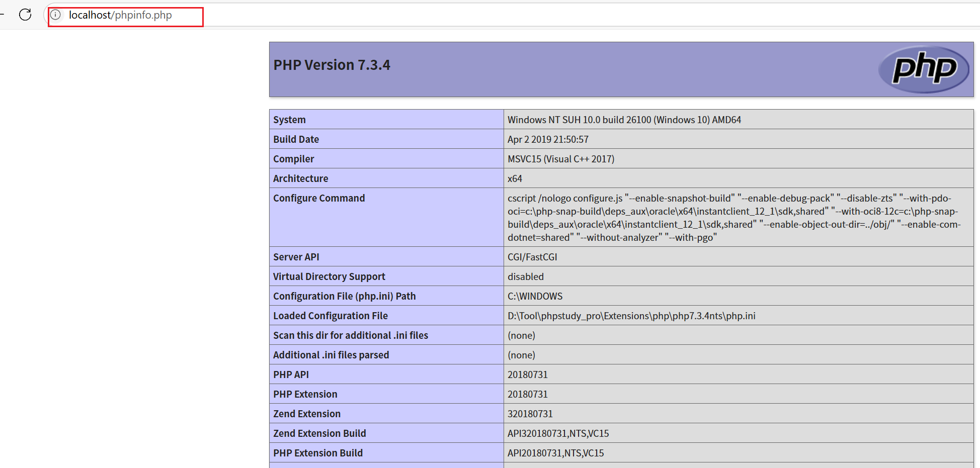Click the elephant graphic in the PHP logo

[x=924, y=69]
